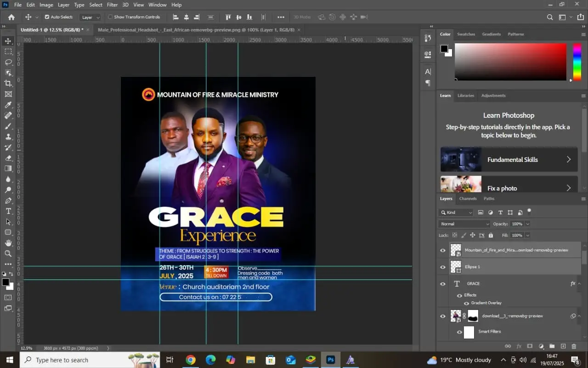Select the Brush tool
Screen dimensions: 588x368
(8, 126)
